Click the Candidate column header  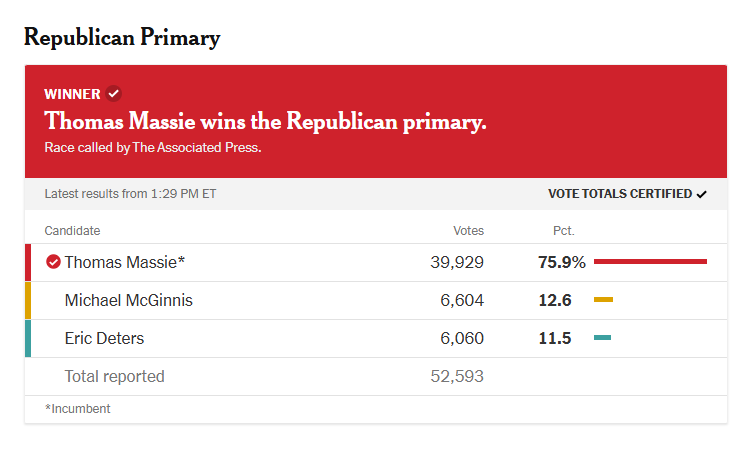72,231
